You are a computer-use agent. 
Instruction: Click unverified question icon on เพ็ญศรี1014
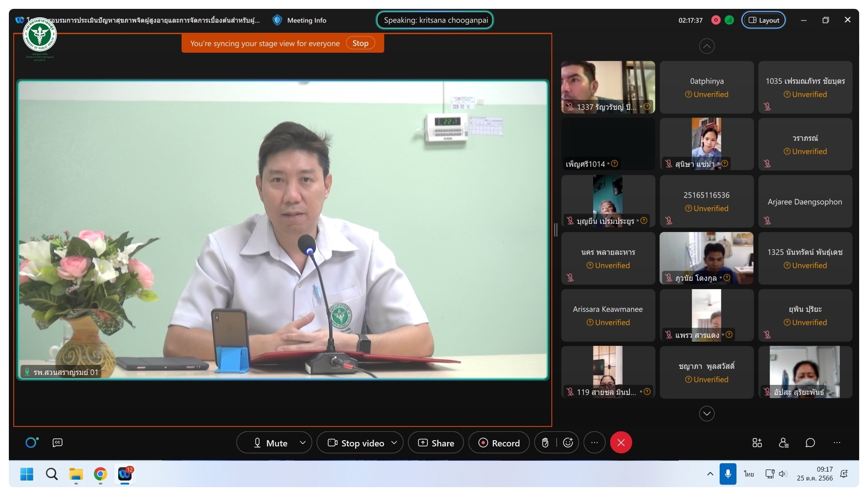click(x=615, y=163)
